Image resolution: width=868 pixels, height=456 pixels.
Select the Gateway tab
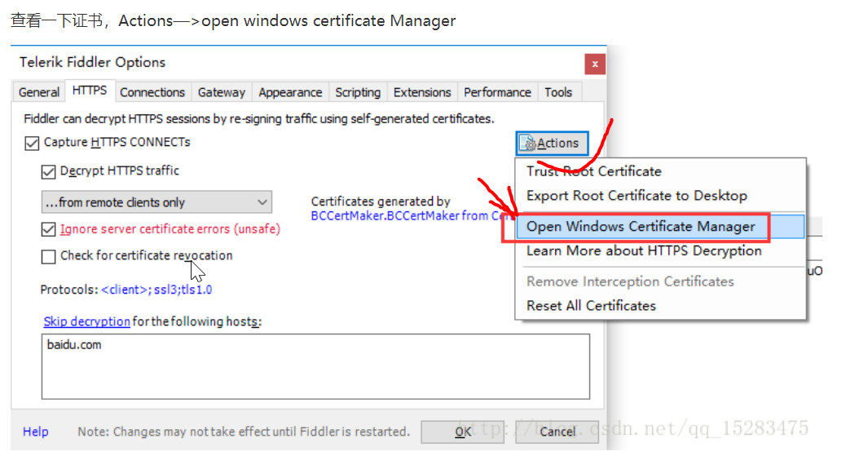pos(222,92)
